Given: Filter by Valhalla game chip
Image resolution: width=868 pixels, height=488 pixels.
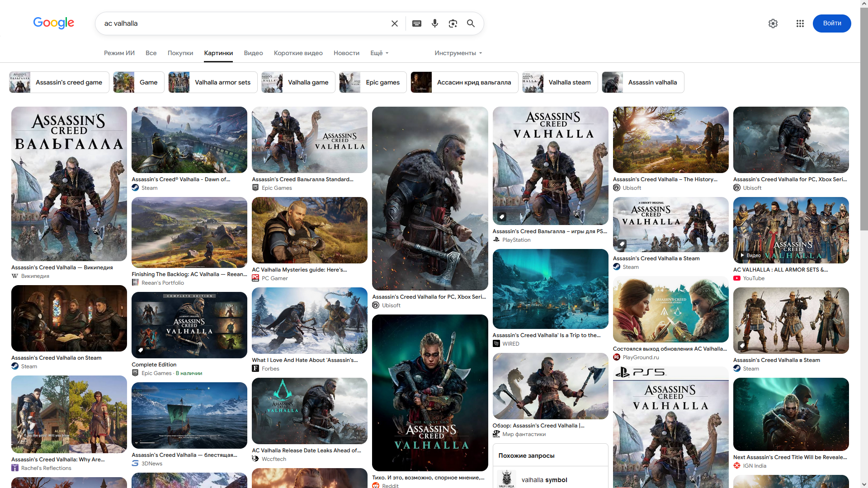Looking at the screenshot, I should pos(298,82).
